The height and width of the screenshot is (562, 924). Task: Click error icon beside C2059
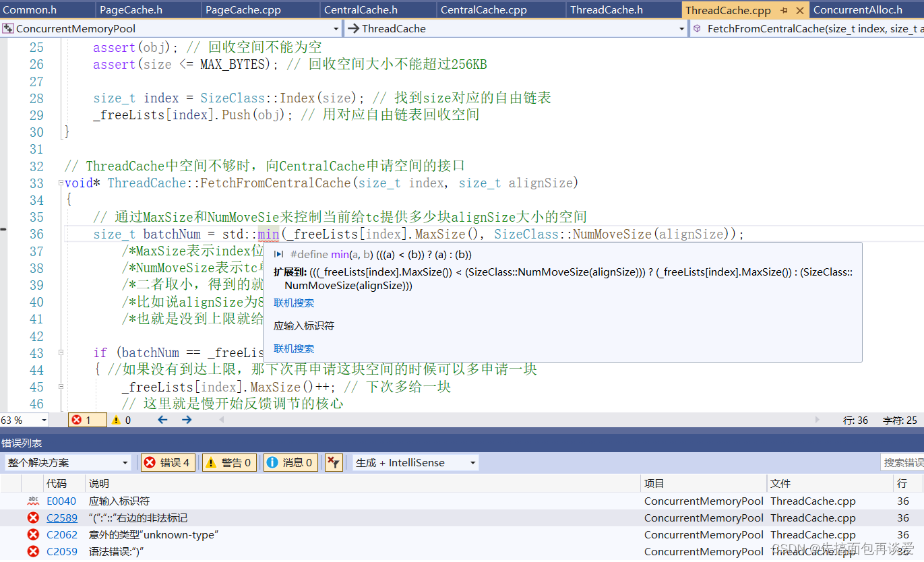(x=32, y=552)
